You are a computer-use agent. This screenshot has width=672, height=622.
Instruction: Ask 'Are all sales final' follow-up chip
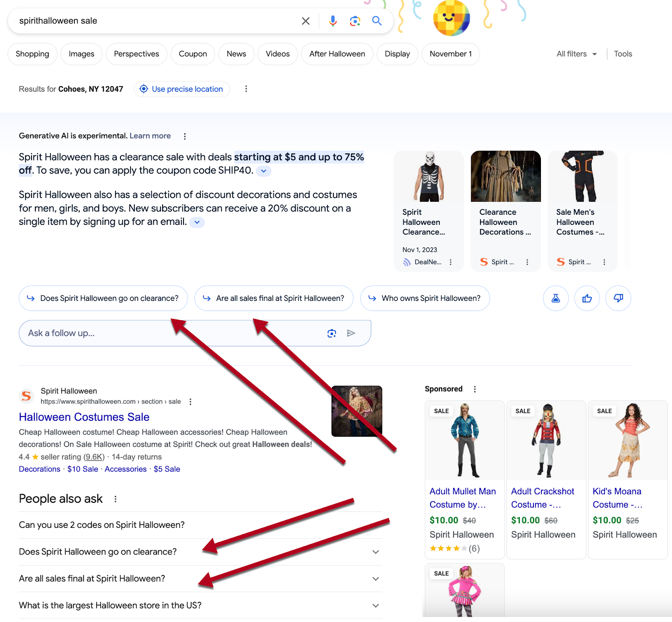point(274,298)
